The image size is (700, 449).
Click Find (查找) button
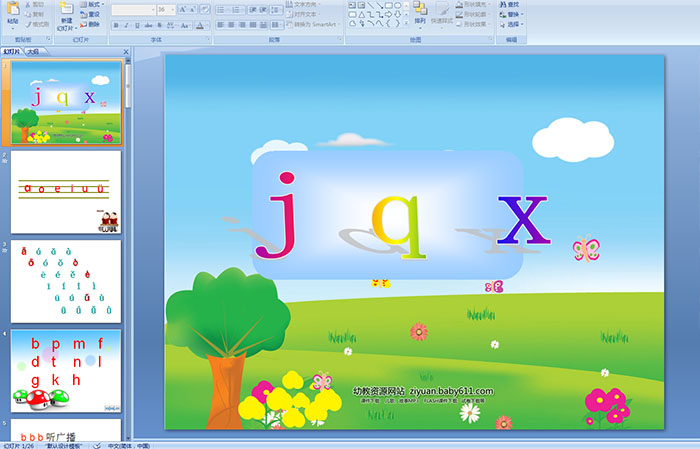(510, 4)
